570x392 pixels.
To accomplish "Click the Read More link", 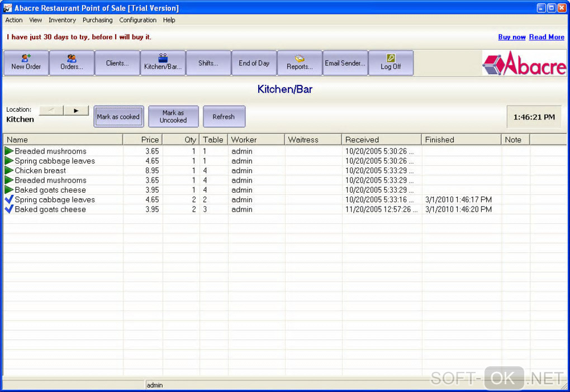I will click(x=547, y=37).
